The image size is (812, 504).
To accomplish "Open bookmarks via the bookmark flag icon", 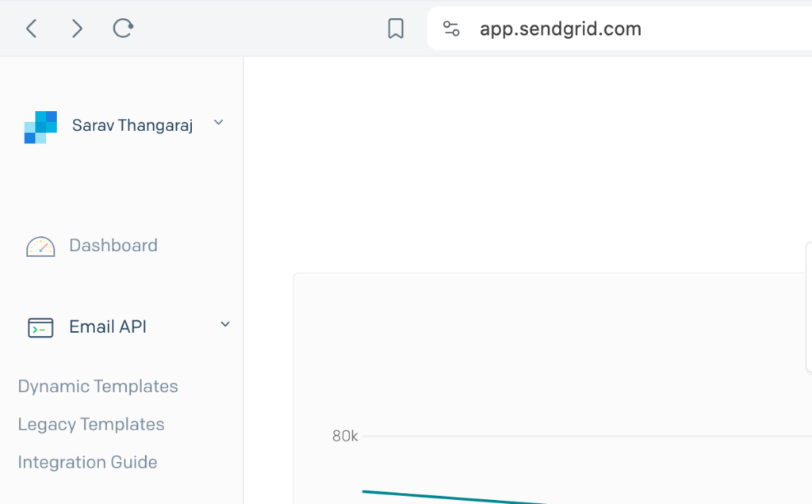I will pyautogui.click(x=395, y=28).
